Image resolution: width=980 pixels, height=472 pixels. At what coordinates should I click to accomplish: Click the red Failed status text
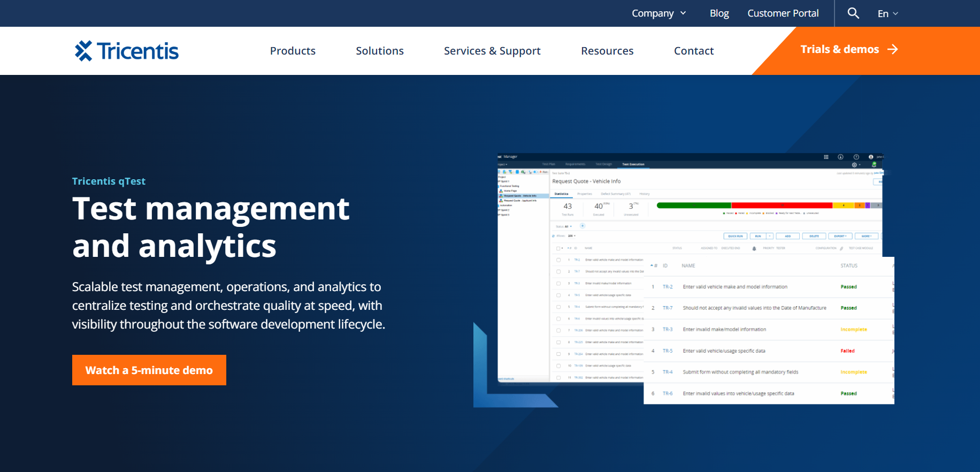point(847,351)
